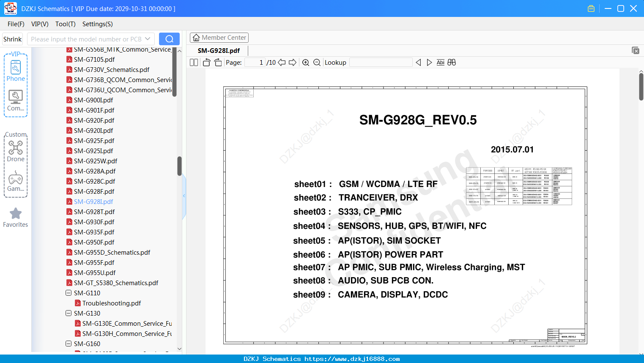Image resolution: width=644 pixels, height=363 pixels.
Task: Open Favorites star
Action: click(16, 217)
